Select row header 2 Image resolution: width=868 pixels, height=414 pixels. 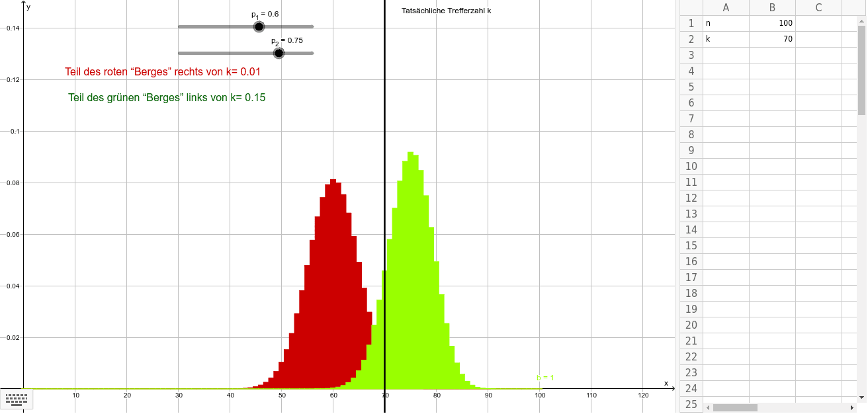[x=691, y=39]
